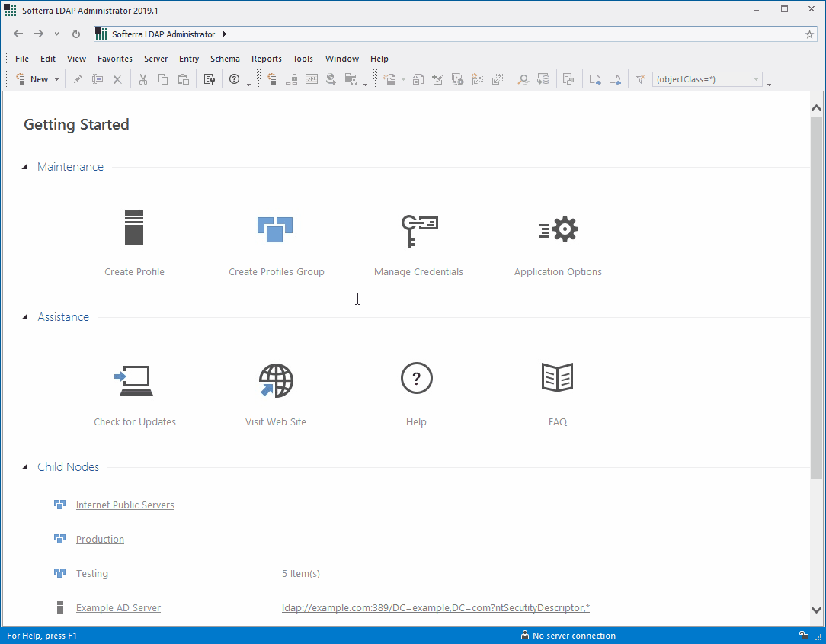Viewport: 826px width, 644px height.
Task: Open Properties toolbar icon with wrench
Action: (x=209, y=79)
